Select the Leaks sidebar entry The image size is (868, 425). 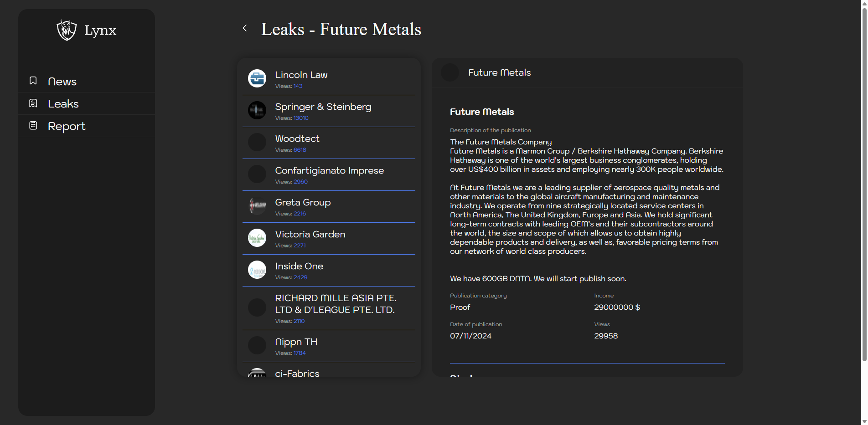(x=63, y=104)
